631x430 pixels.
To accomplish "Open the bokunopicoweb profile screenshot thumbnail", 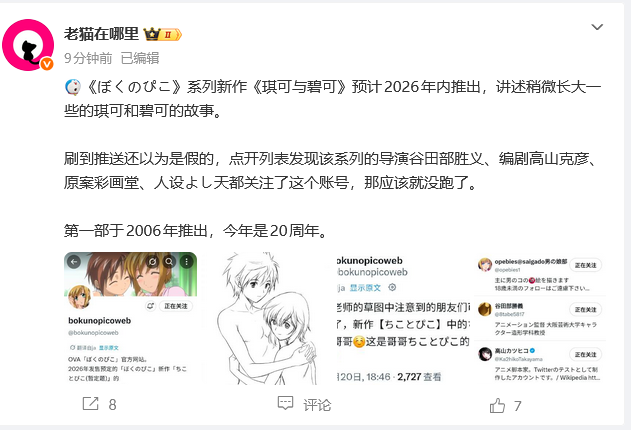I will (x=130, y=318).
